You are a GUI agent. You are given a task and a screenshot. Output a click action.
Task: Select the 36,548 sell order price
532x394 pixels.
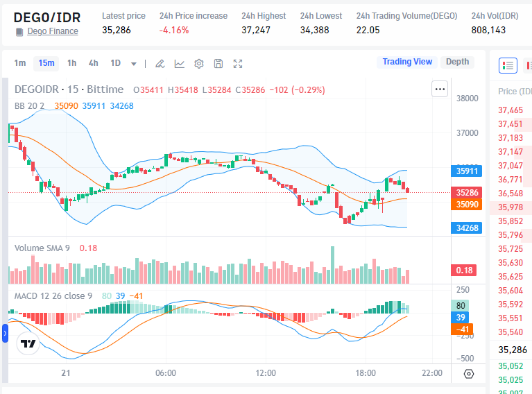point(510,193)
